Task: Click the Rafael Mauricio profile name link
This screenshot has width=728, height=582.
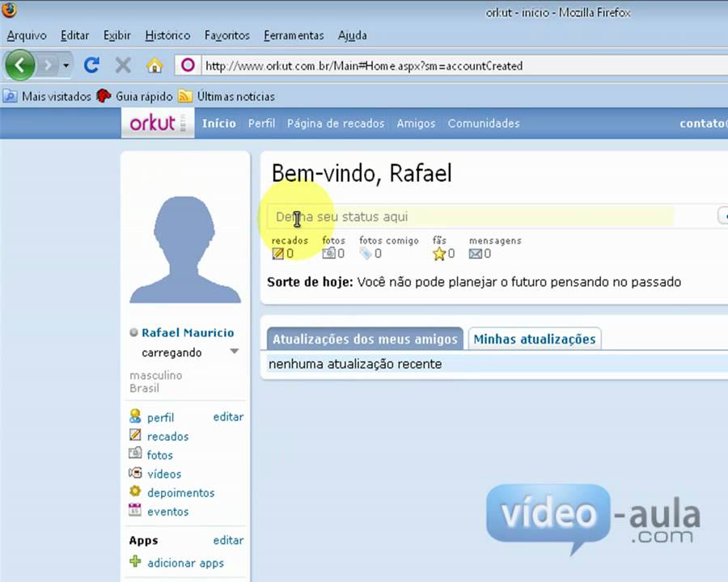Action: [x=188, y=333]
